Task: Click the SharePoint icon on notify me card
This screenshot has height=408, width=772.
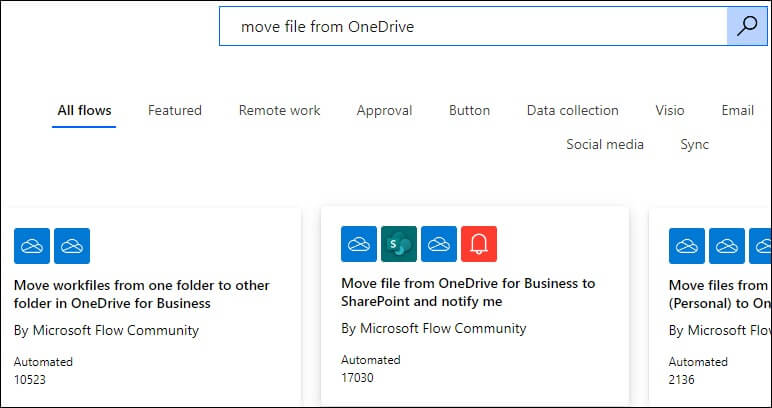Action: (x=399, y=244)
